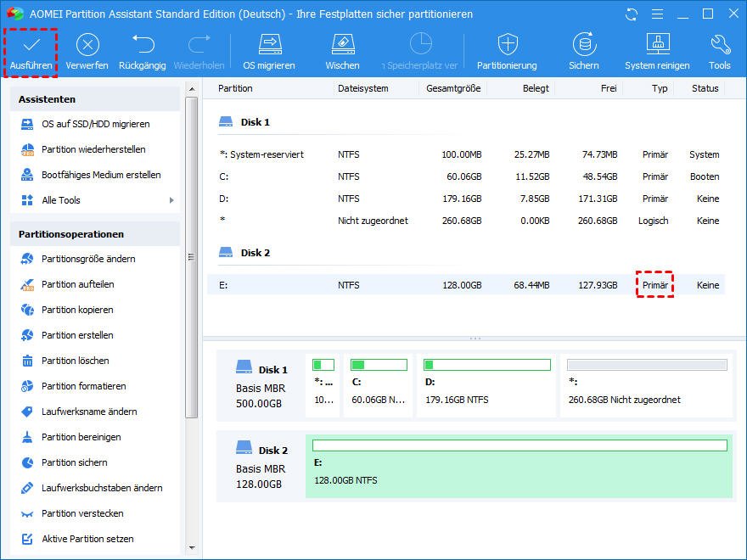Sort by the Gesamtgröße column header
This screenshot has width=747, height=560.
(453, 88)
